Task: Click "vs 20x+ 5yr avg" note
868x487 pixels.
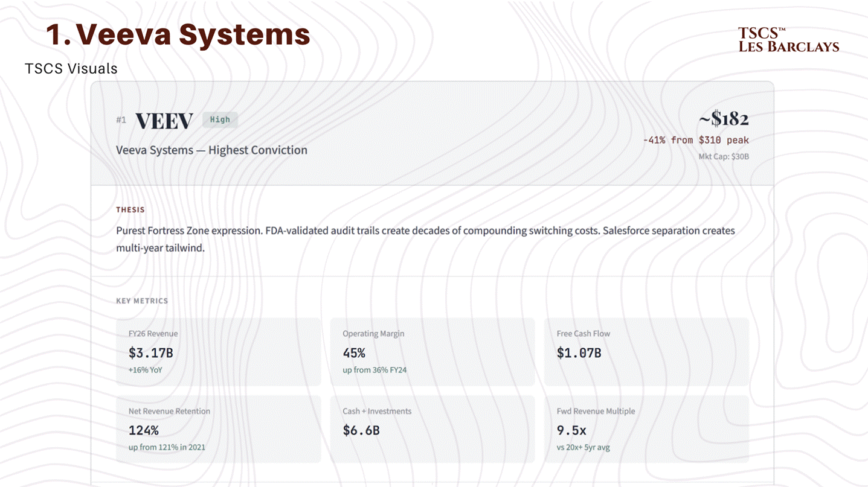Action: coord(583,448)
